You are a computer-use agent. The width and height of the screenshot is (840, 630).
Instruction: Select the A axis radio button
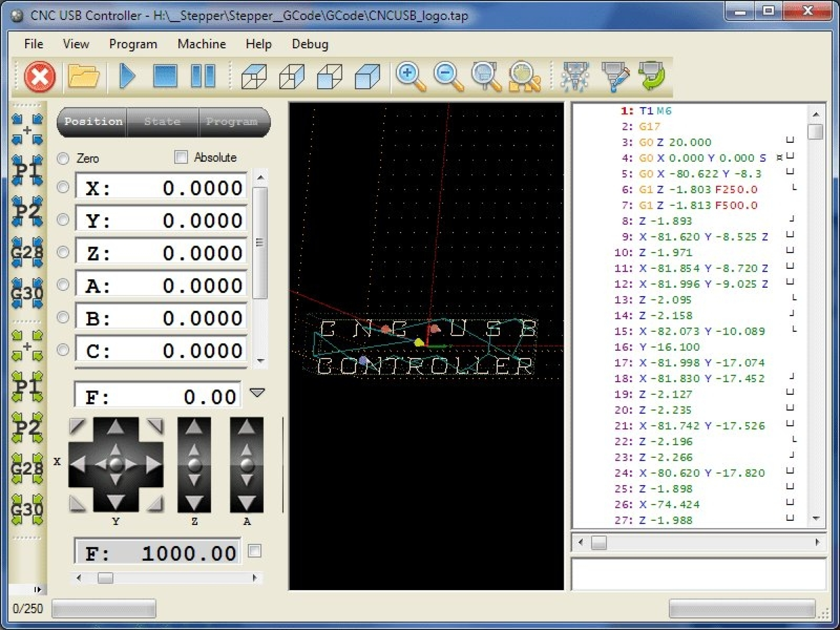tap(63, 285)
